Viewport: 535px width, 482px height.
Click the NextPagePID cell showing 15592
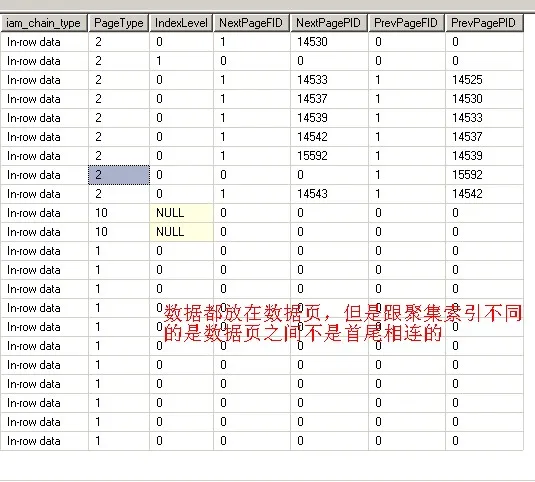(x=329, y=156)
